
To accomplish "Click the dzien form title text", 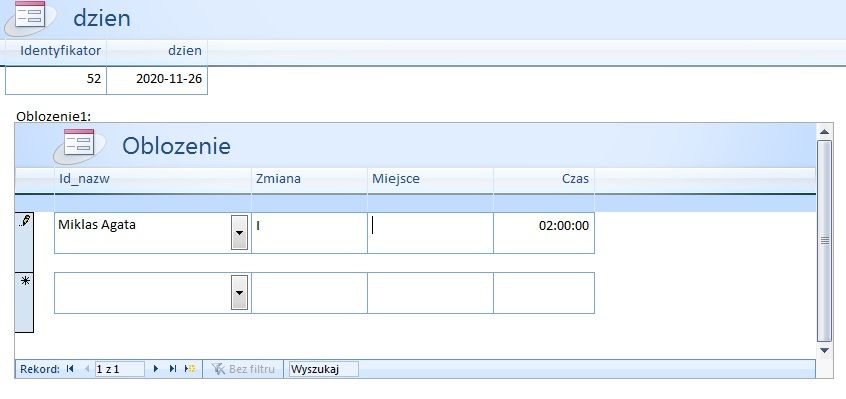I will [102, 18].
